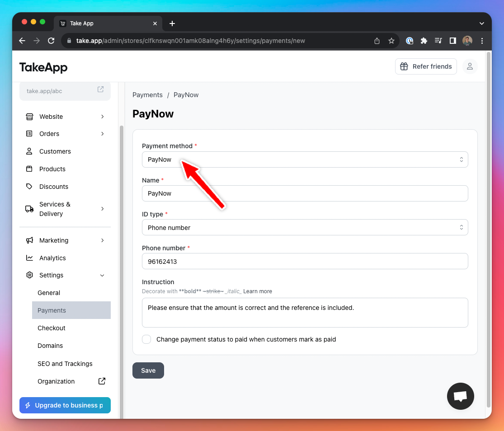Click Upgrade to business plan button
This screenshot has height=431, width=504.
click(x=65, y=405)
